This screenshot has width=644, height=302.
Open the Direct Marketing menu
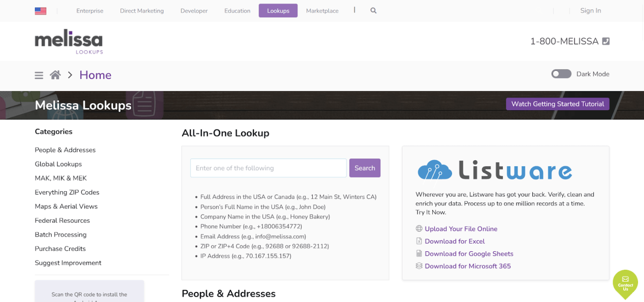142,11
